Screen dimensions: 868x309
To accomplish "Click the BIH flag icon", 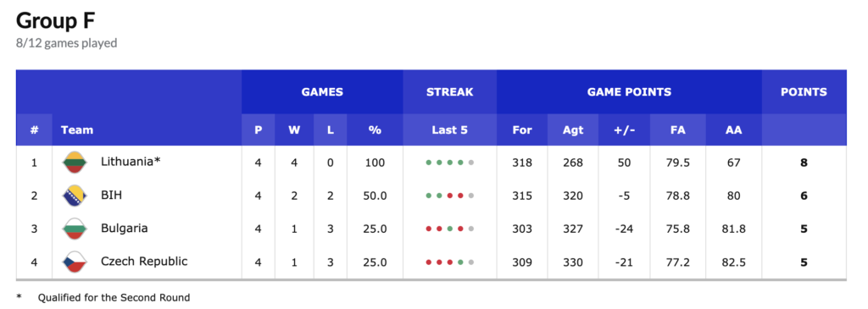I will [x=74, y=196].
